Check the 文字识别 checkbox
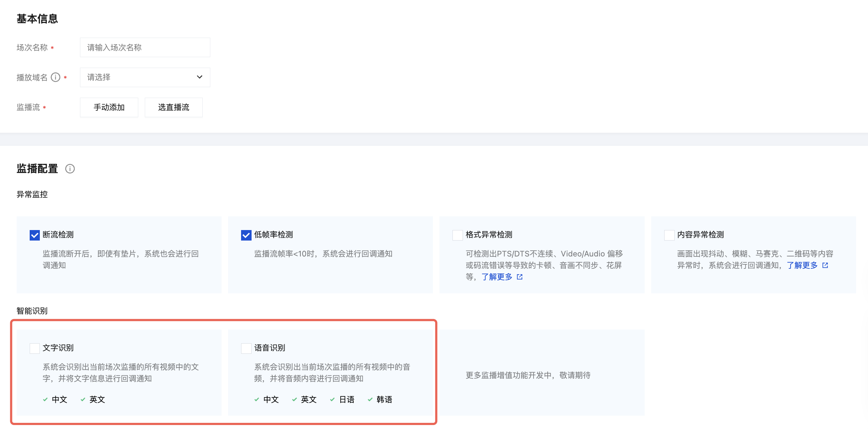 pyautogui.click(x=34, y=348)
